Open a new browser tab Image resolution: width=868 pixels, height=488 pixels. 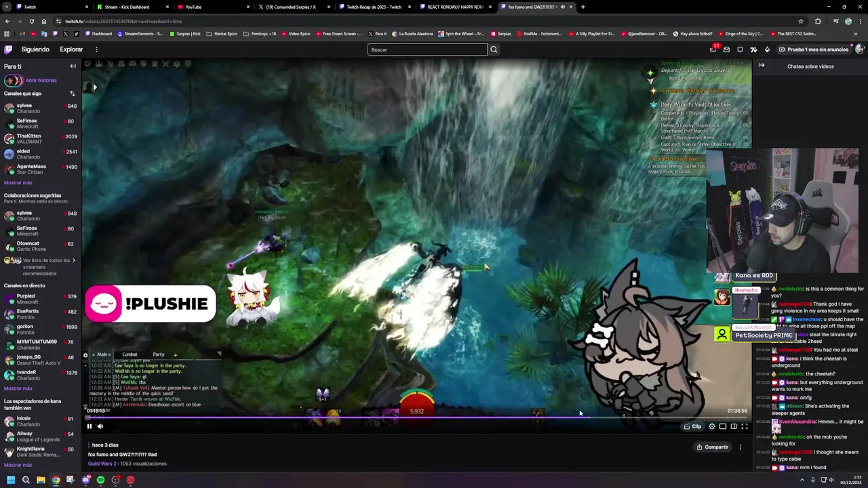point(583,7)
